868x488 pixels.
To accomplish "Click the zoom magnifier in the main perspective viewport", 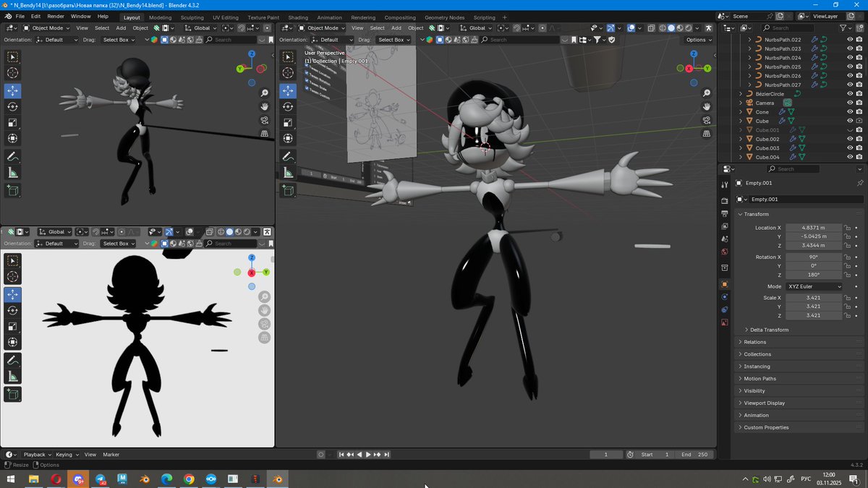I will (707, 93).
